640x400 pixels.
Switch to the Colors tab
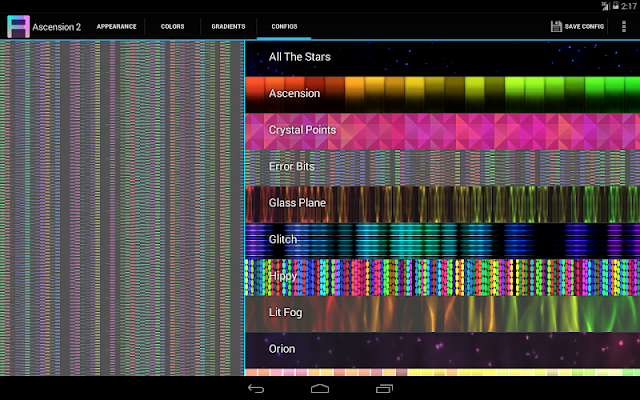172,27
